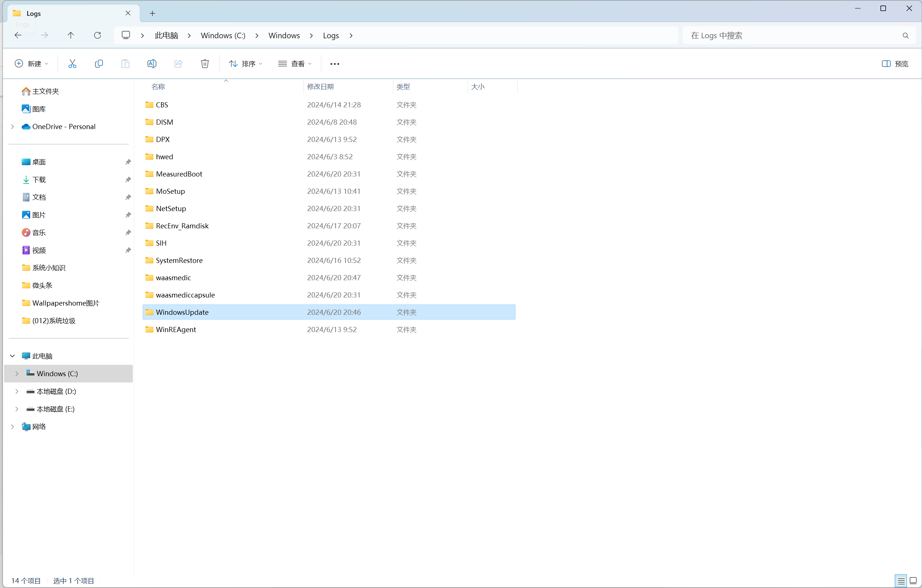Switch to large icons view in status bar
This screenshot has width=922, height=588.
[x=913, y=581]
